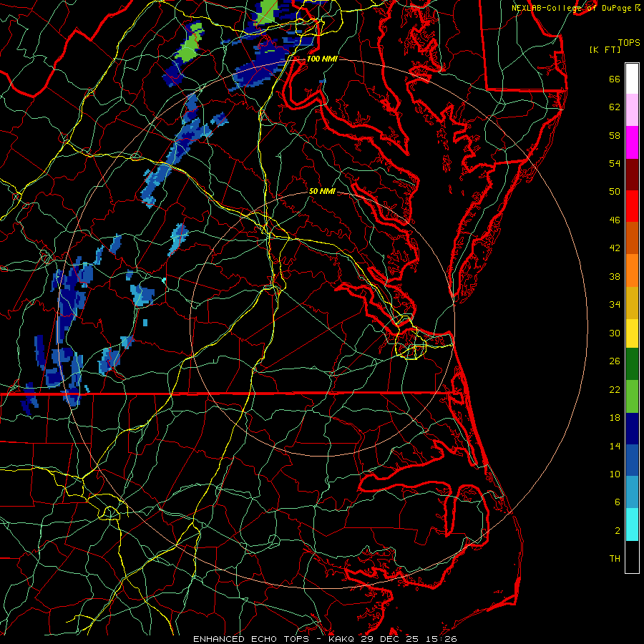Click the 'NEXLAB-College of DuPage' header text

click(572, 8)
